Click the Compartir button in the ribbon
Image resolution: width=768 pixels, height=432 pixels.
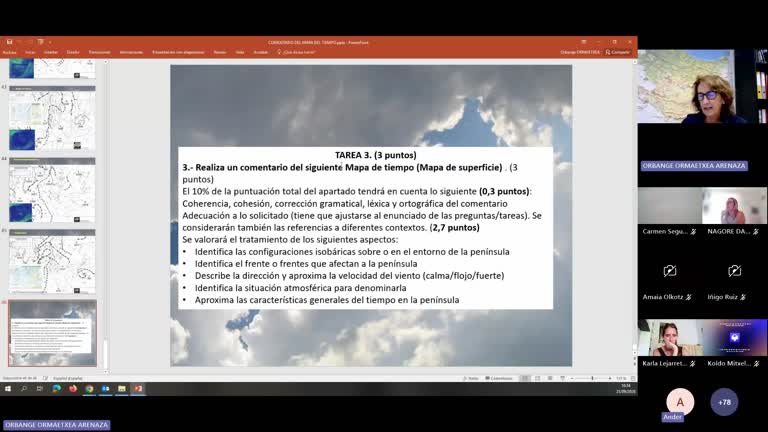click(618, 52)
